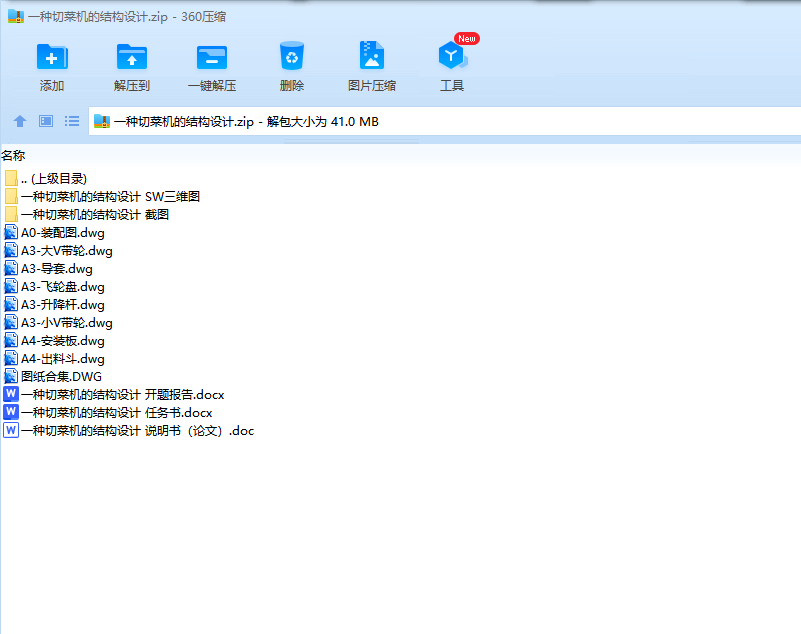
Task: Select the 开题报告.docx file
Action: tap(114, 394)
